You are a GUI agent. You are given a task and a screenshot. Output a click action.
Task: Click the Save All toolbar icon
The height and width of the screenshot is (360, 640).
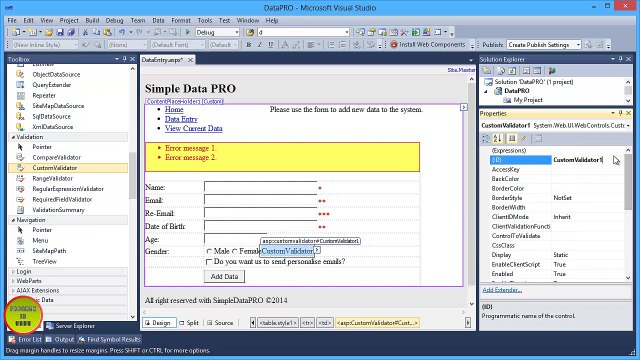coord(71,32)
